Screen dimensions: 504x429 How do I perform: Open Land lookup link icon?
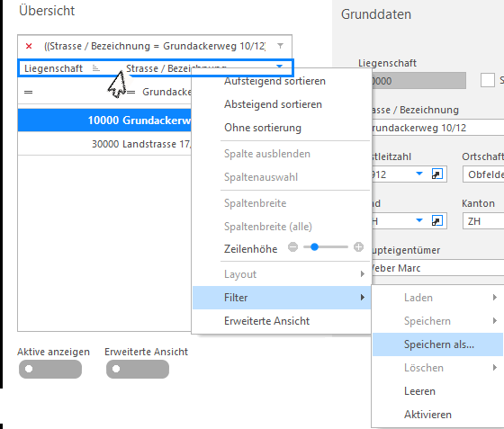[x=436, y=221]
